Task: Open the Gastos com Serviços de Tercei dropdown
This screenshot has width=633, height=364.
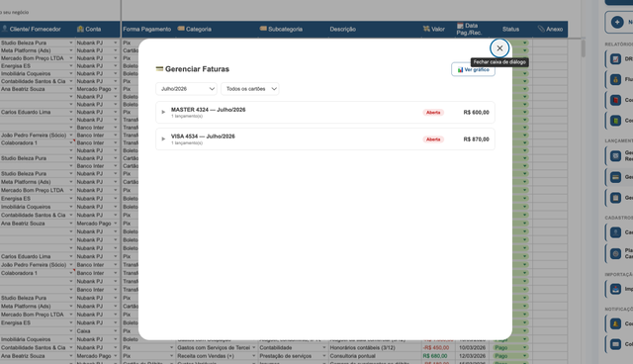Action: click(254, 347)
